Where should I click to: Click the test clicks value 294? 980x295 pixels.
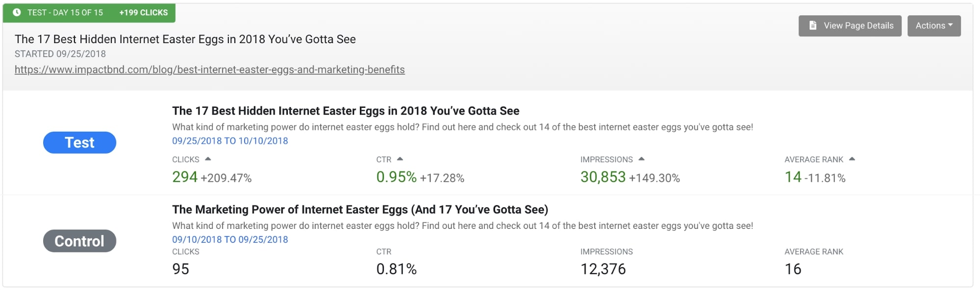click(x=185, y=177)
